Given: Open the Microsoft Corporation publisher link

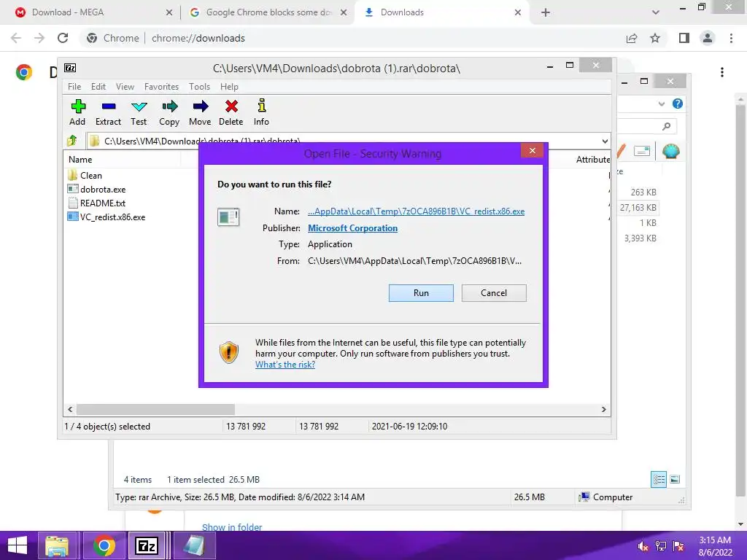Looking at the screenshot, I should (352, 228).
